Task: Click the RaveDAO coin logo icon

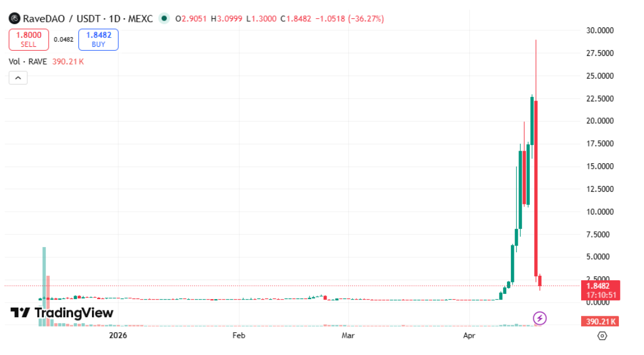Action: coord(14,19)
